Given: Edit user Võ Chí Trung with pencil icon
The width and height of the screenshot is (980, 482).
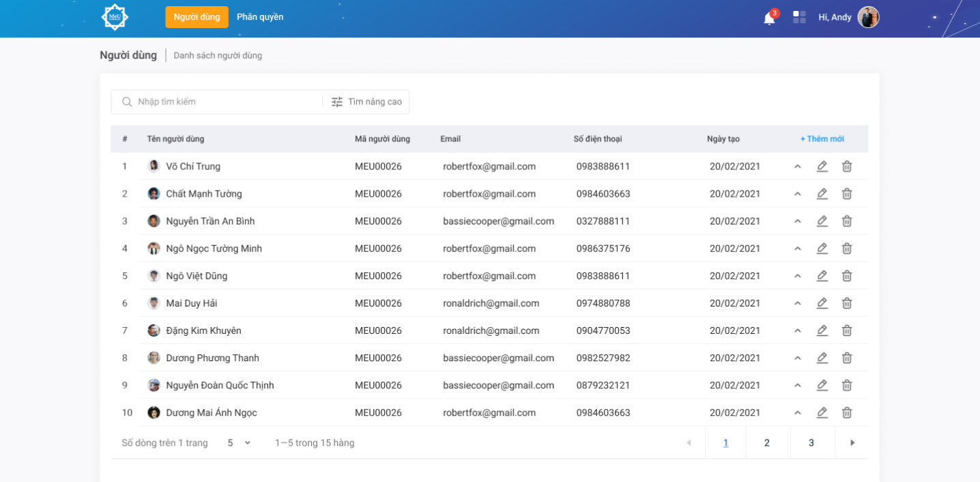Looking at the screenshot, I should coord(822,166).
